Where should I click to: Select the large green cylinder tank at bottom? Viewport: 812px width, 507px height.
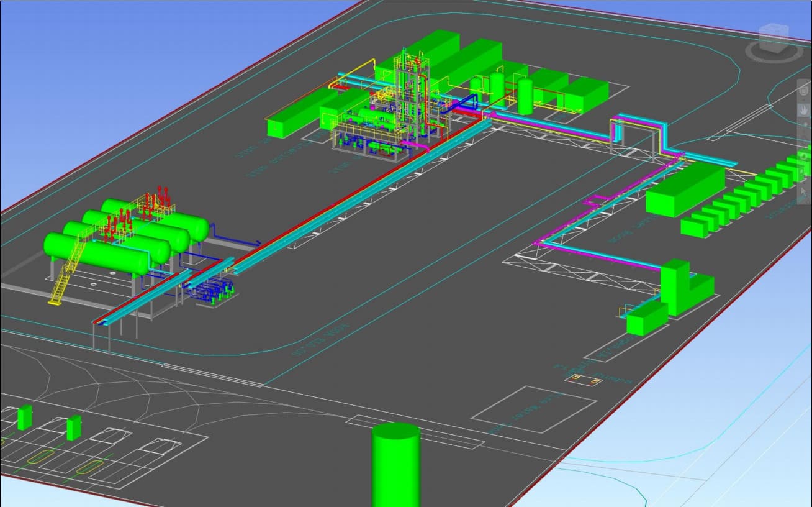pos(396,465)
